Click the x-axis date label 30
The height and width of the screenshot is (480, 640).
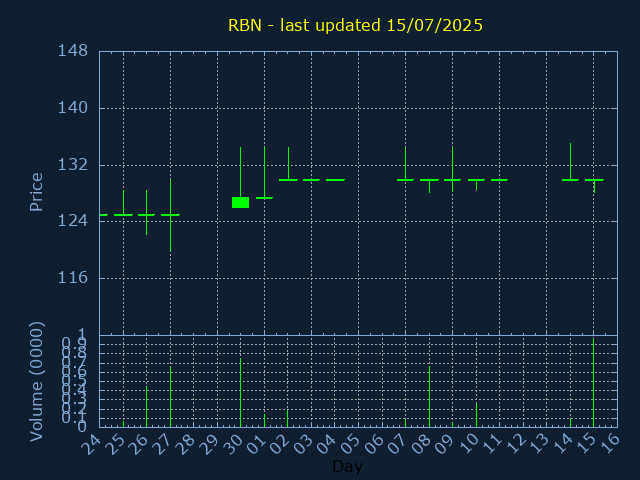233,444
